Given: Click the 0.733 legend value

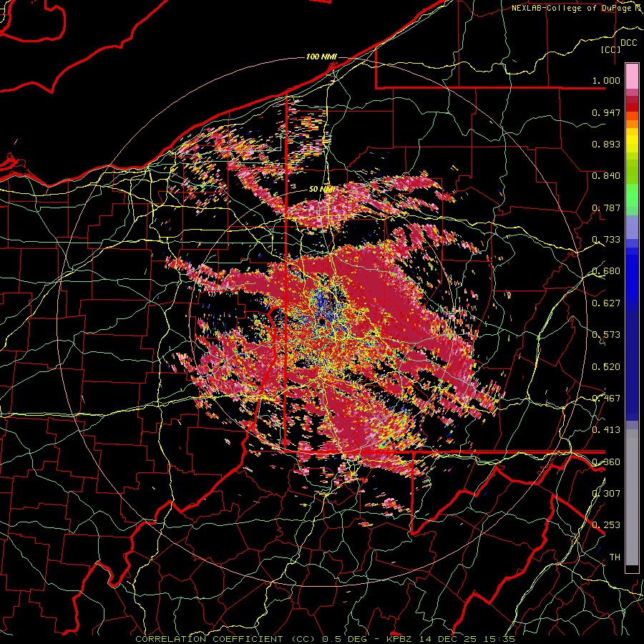Looking at the screenshot, I should [x=606, y=240].
